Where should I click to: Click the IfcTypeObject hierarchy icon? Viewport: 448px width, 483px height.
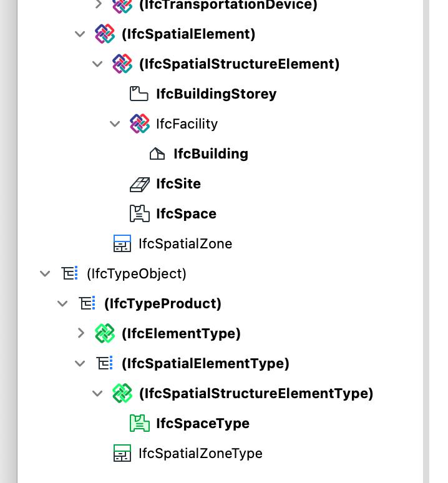click(70, 273)
